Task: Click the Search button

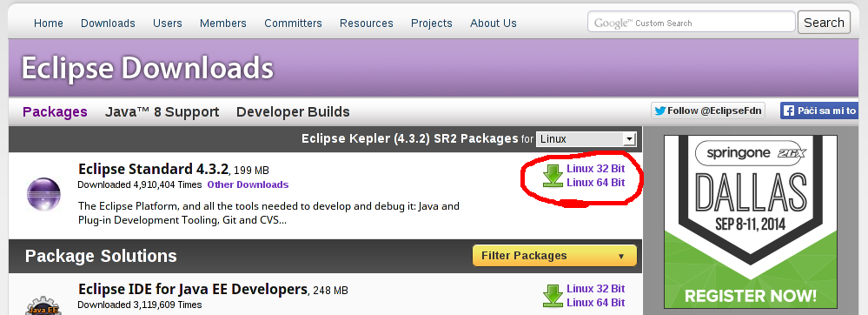Action: tap(824, 23)
